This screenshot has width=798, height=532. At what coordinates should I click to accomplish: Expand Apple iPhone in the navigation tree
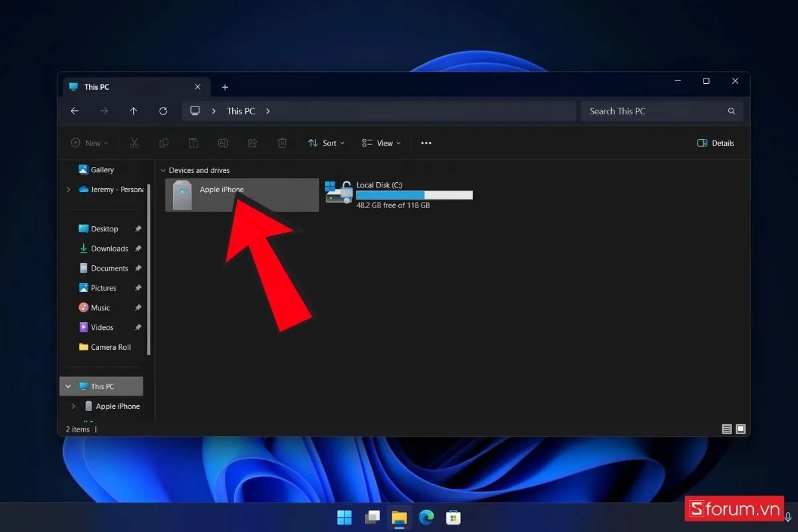point(73,406)
